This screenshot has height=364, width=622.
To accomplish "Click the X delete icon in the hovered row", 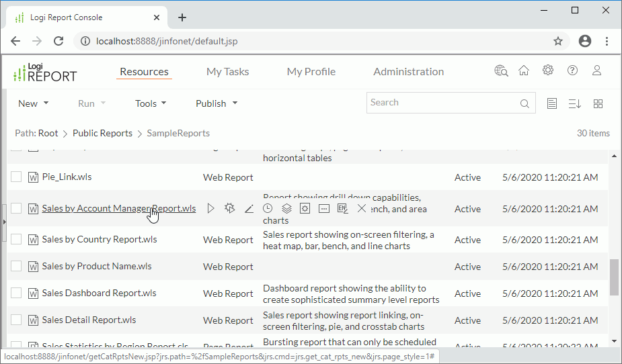I will click(x=362, y=209).
